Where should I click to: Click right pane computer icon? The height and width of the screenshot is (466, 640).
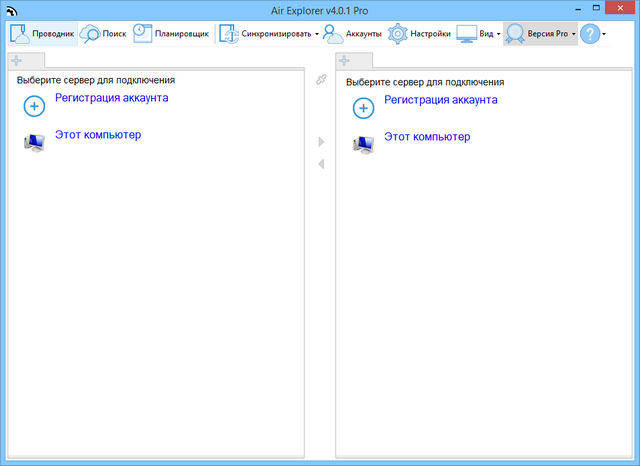coord(363,145)
